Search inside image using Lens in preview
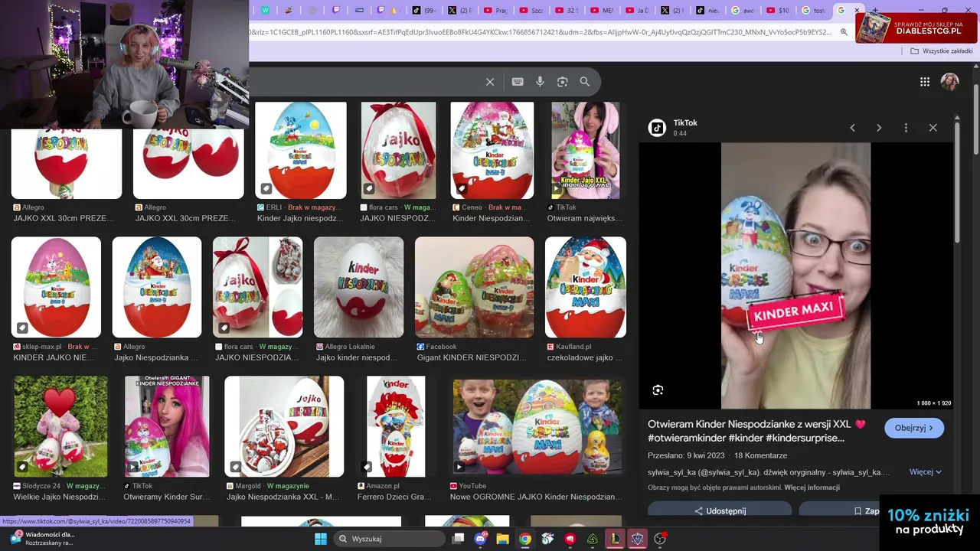 click(658, 390)
